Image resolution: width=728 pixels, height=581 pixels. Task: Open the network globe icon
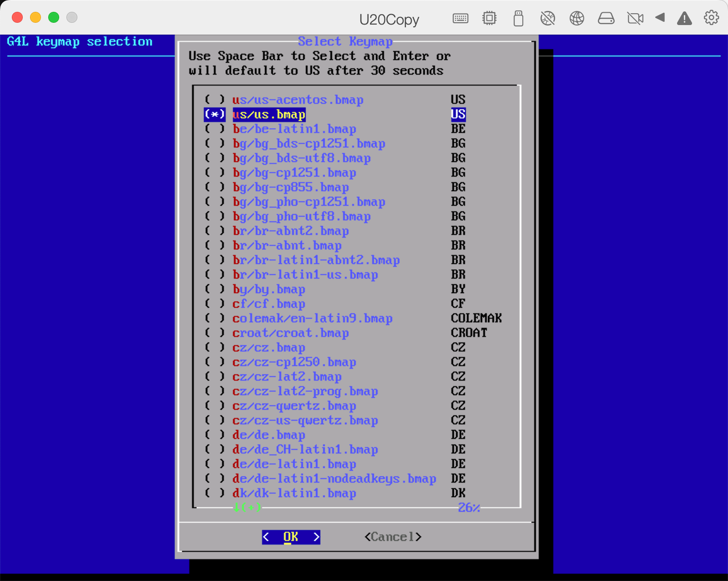pos(576,18)
